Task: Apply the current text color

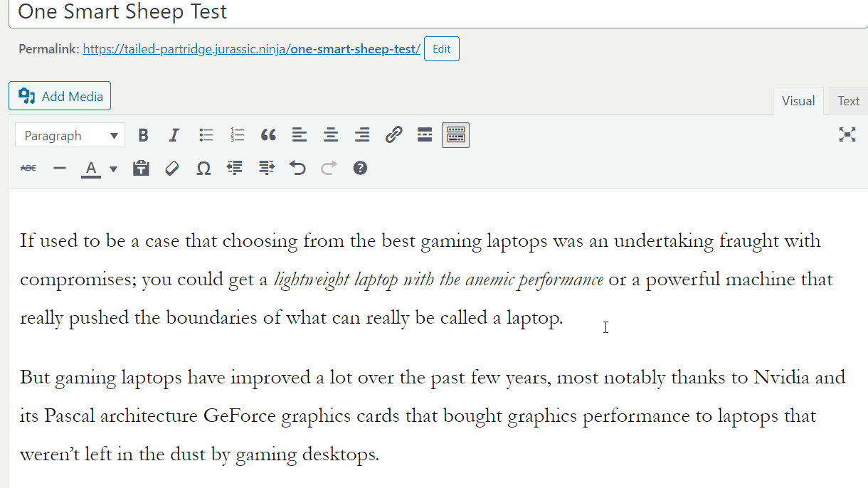Action: pyautogui.click(x=91, y=169)
